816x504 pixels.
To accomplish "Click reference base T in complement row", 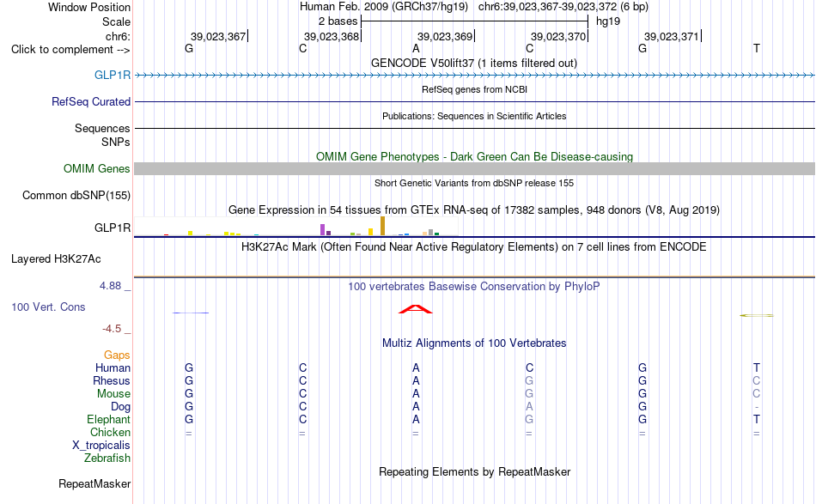I will [x=756, y=48].
